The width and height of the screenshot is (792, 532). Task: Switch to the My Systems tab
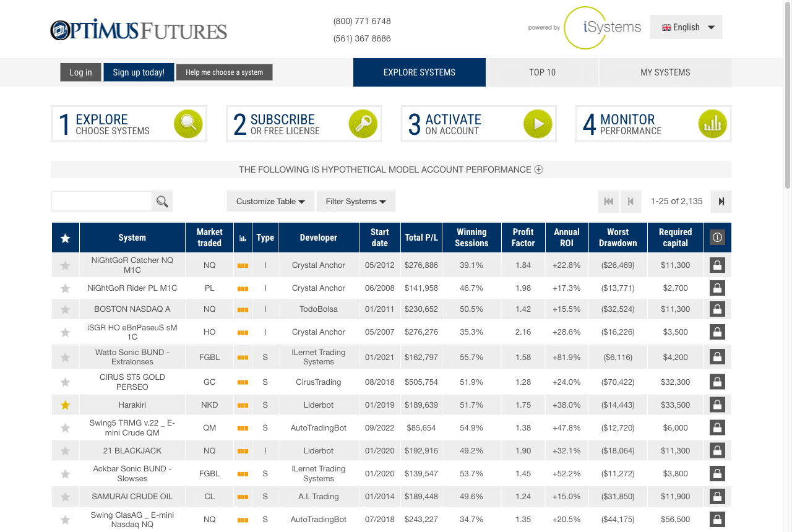tap(666, 72)
